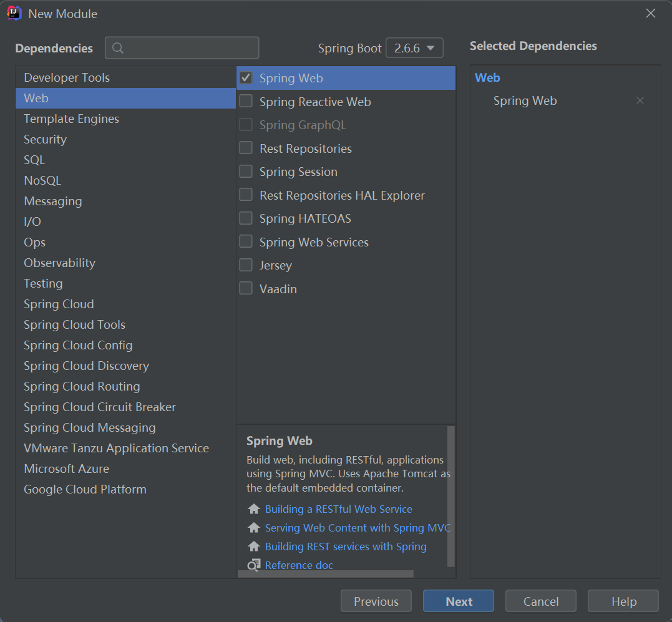Select the Developer Tools category

point(125,77)
